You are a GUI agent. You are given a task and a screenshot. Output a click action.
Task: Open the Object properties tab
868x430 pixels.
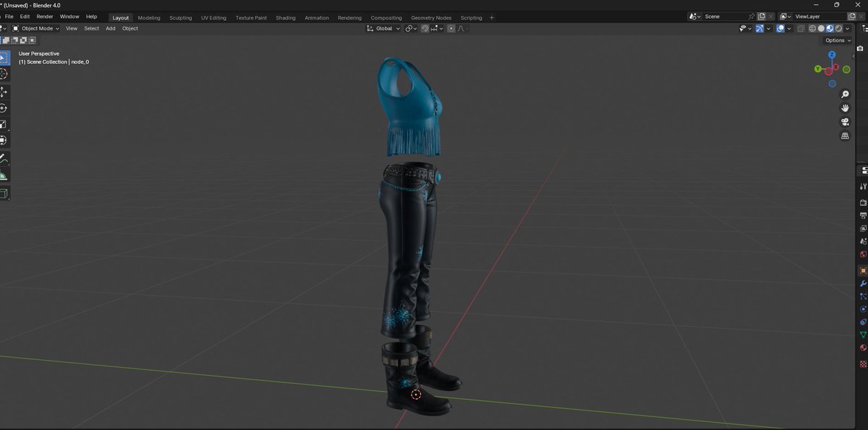(863, 270)
